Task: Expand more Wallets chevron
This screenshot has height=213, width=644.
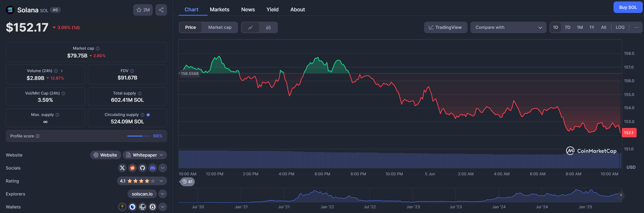Action: click(x=163, y=207)
